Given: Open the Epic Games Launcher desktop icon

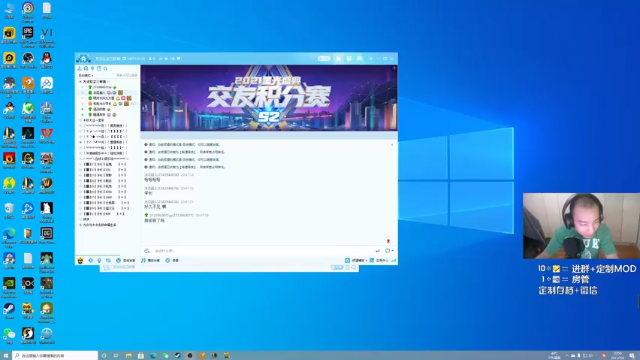Looking at the screenshot, I should tap(28, 36).
